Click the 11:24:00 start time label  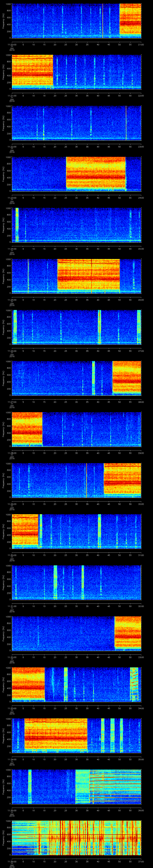pyautogui.click(x=12, y=249)
